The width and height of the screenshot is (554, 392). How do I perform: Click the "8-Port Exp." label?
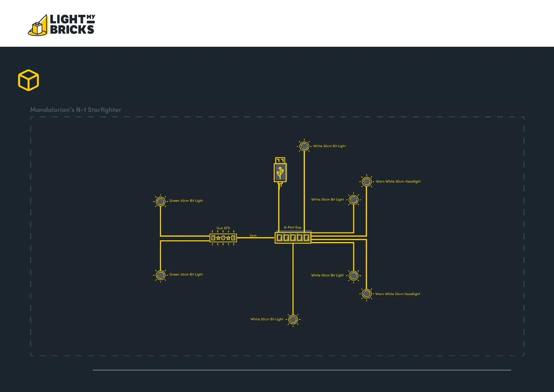pos(293,227)
